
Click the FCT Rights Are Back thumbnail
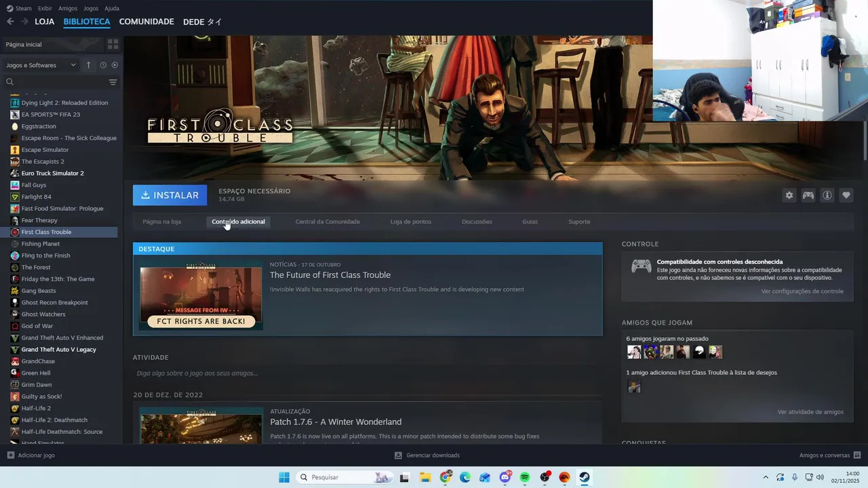201,296
